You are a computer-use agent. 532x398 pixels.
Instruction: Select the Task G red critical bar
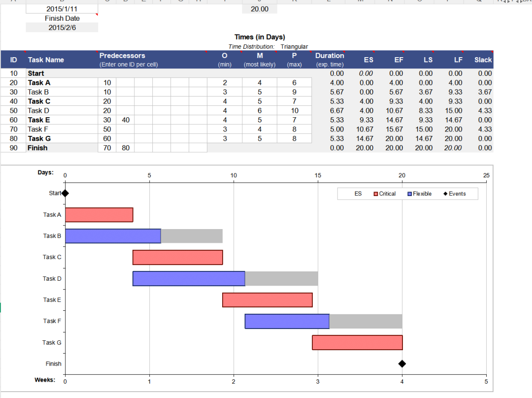coord(357,342)
